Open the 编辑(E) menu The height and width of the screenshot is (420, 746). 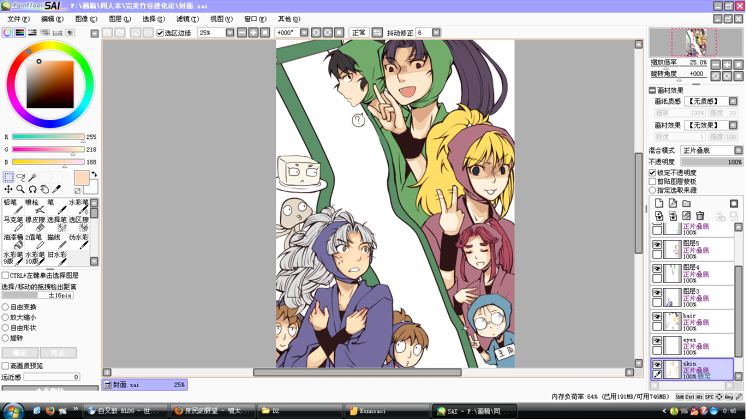click(52, 19)
